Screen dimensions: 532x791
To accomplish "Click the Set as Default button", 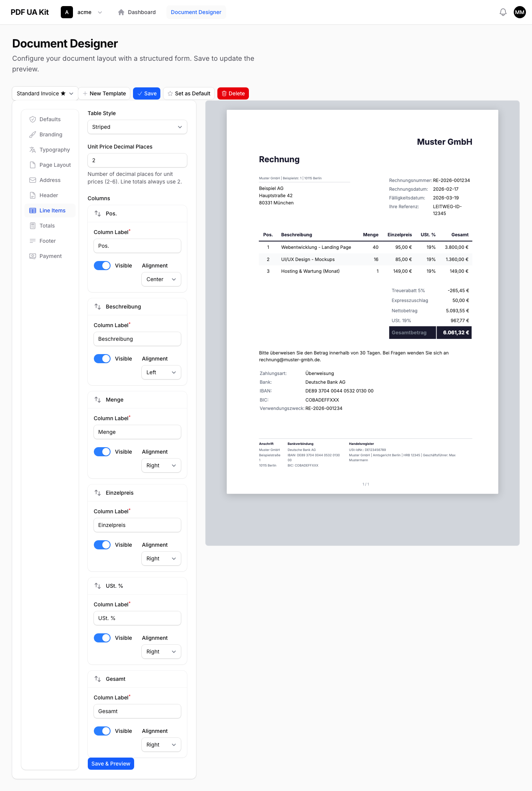I will 189,93.
